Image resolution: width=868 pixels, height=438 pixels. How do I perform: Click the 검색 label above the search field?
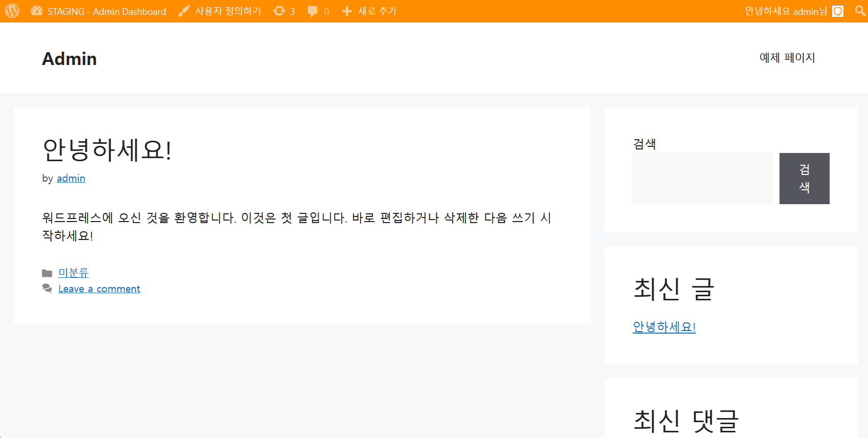click(644, 144)
